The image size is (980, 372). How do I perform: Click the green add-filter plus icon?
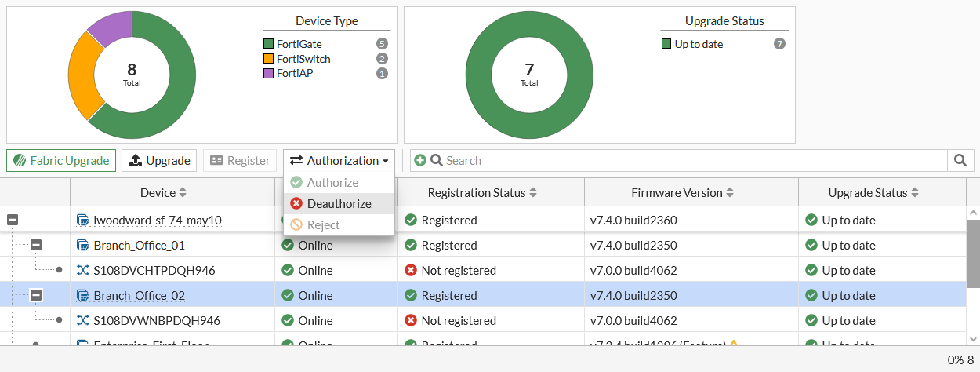420,160
